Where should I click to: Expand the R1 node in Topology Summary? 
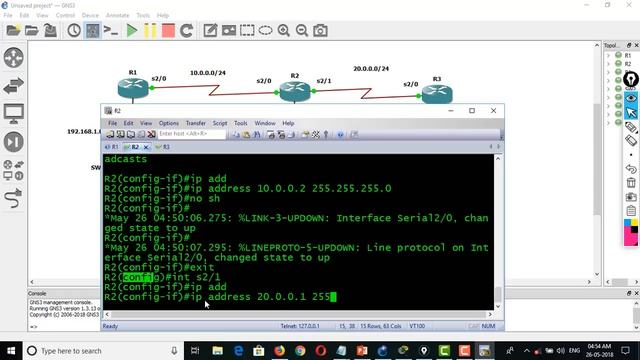[x=608, y=56]
